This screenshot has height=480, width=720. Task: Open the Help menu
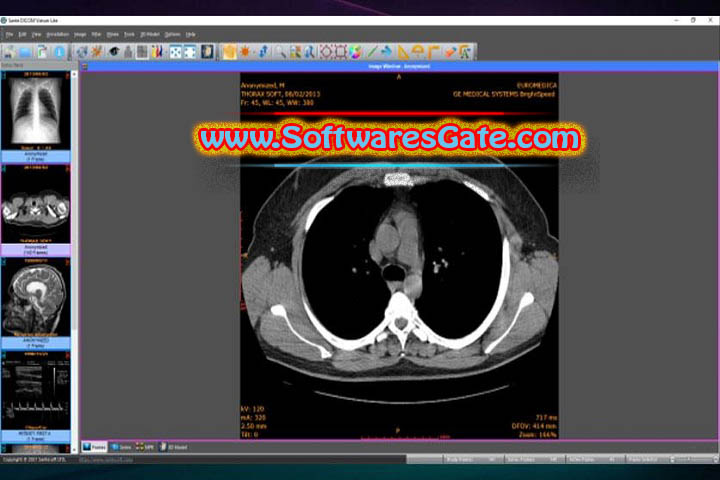pyautogui.click(x=190, y=34)
